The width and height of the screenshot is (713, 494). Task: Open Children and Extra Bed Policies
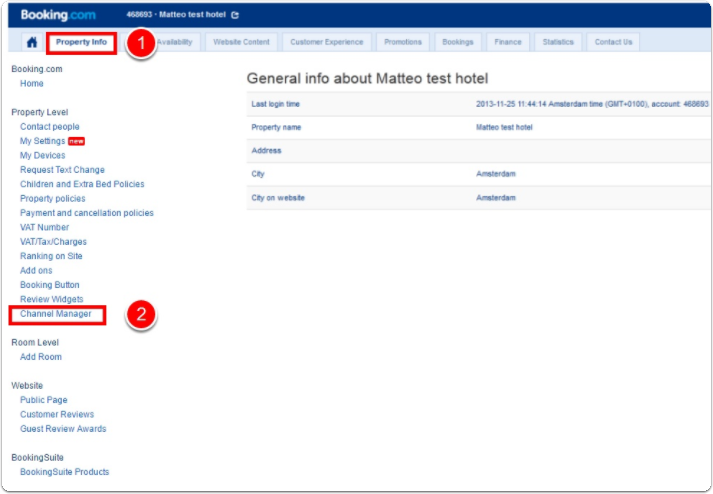(x=82, y=184)
